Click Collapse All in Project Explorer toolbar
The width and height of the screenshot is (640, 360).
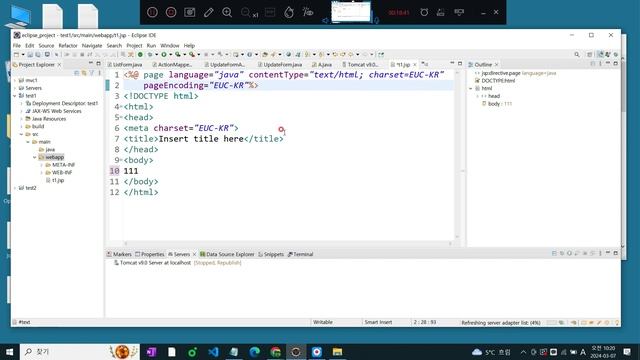click(76, 73)
